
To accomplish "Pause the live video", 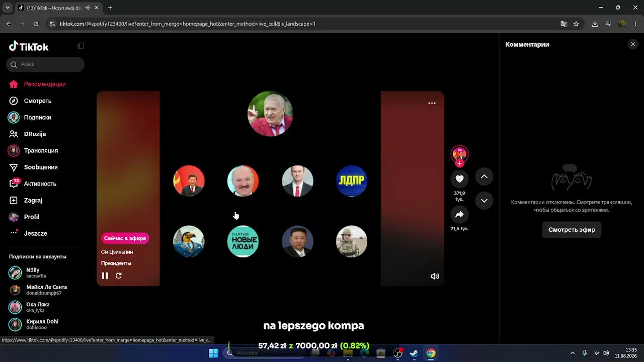I will tap(105, 276).
